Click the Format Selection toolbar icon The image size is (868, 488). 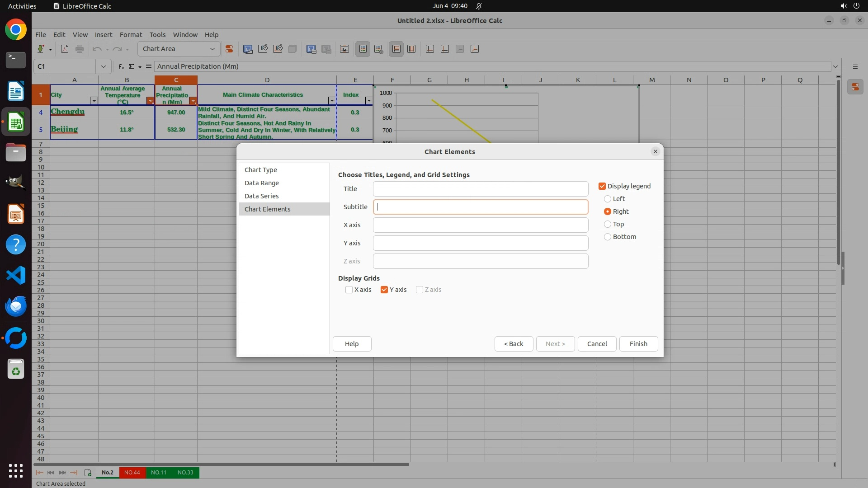tap(229, 49)
